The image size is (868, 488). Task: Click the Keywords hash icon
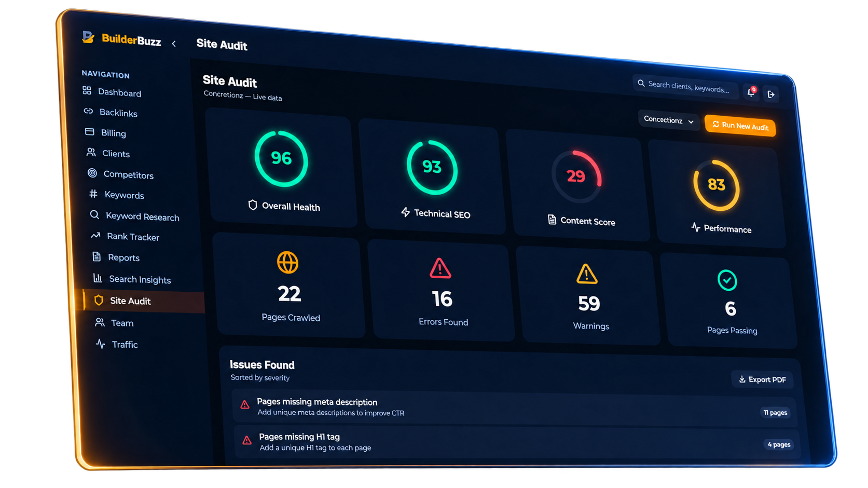pos(93,194)
